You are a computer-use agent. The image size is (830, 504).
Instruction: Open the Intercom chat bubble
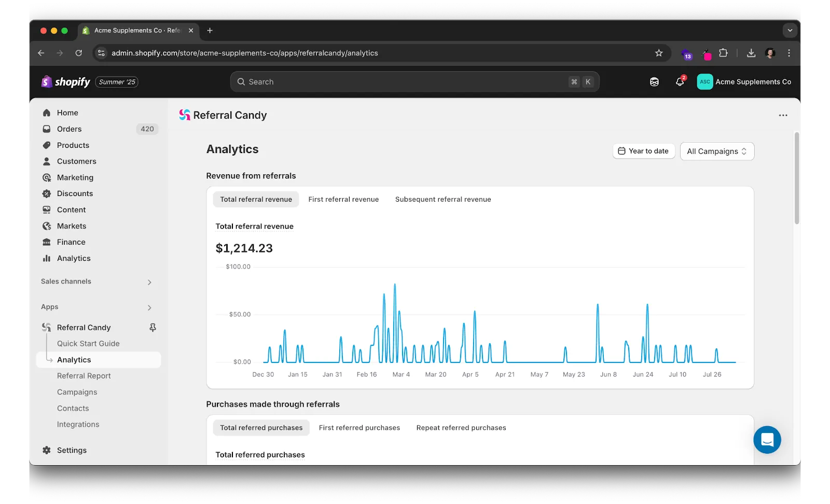(x=767, y=439)
